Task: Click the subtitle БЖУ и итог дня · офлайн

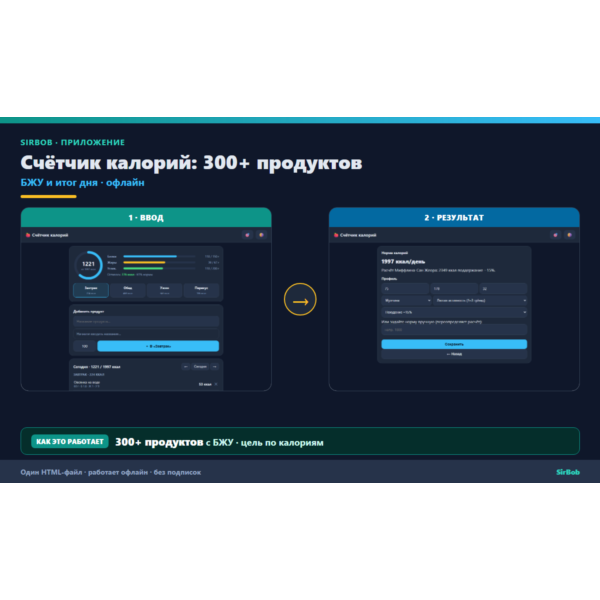Action: click(83, 183)
